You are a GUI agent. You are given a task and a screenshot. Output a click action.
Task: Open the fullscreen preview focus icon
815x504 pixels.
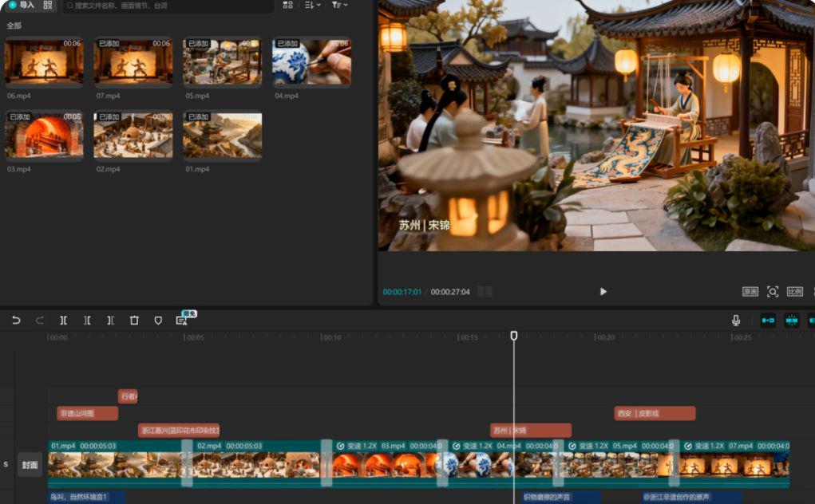pyautogui.click(x=772, y=292)
